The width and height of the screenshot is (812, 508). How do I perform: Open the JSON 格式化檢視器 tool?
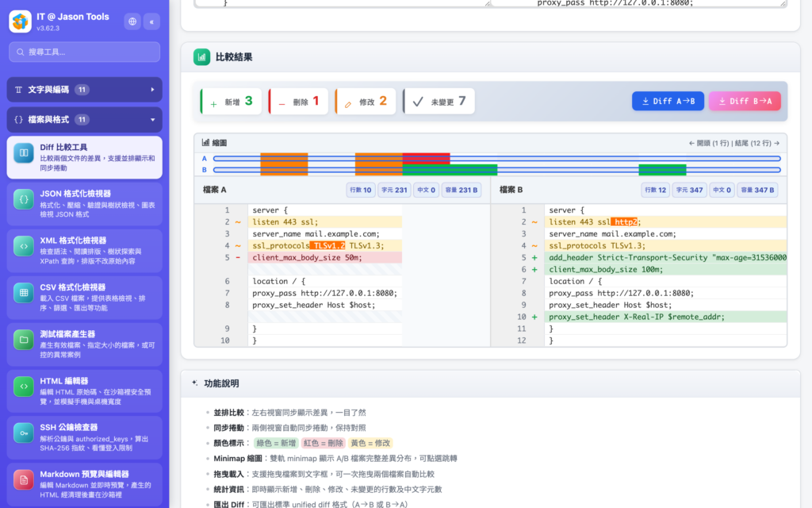(84, 204)
